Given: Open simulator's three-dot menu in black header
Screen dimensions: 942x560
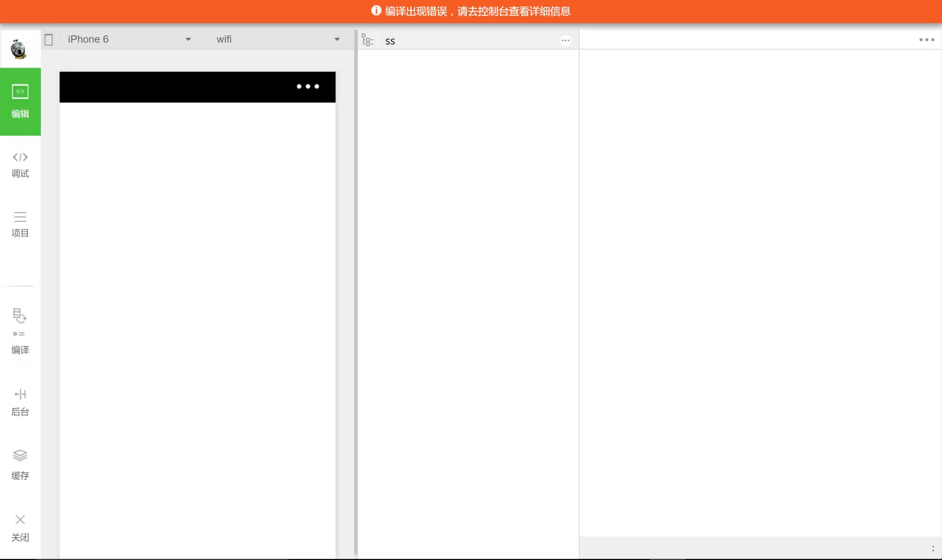Looking at the screenshot, I should pos(308,86).
